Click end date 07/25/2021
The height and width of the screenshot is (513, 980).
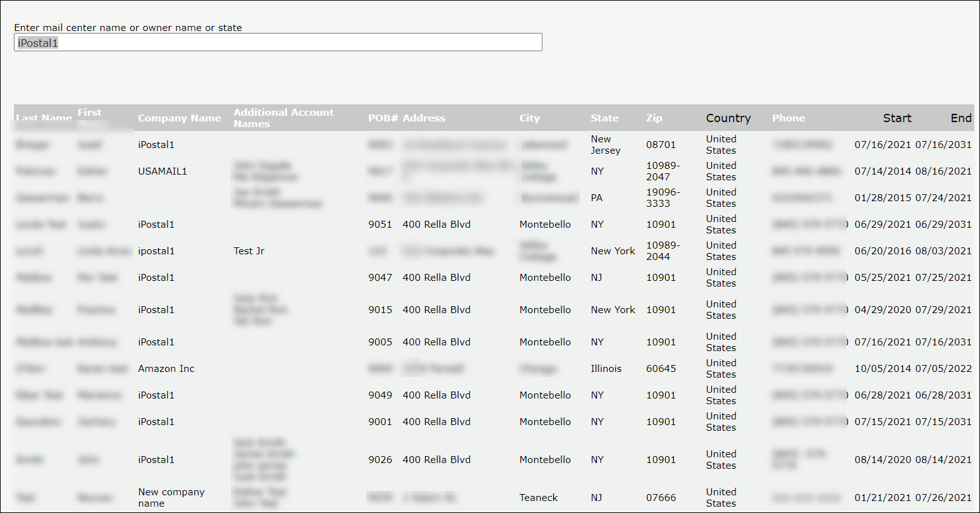click(943, 278)
